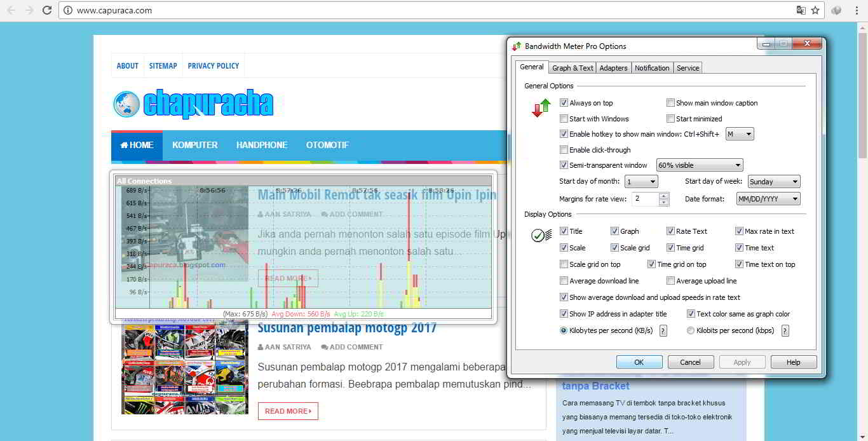Click READ MORE under the motogp 2017 article
This screenshot has height=441, width=868.
tap(288, 411)
